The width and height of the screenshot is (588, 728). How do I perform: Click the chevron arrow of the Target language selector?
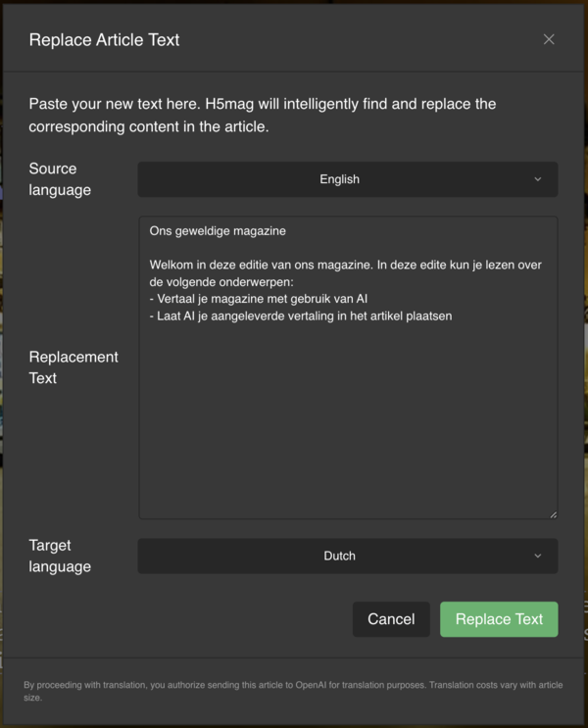pyautogui.click(x=537, y=556)
